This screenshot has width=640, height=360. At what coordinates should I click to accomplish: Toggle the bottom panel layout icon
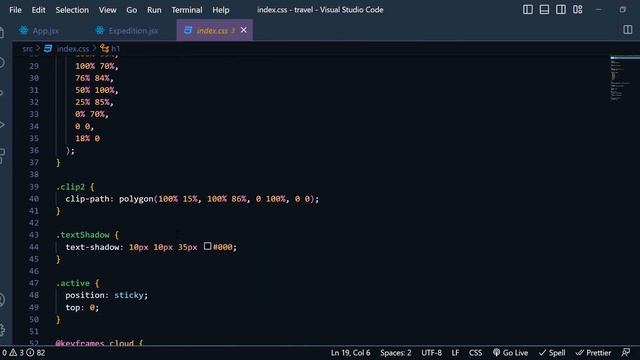coord(544,9)
